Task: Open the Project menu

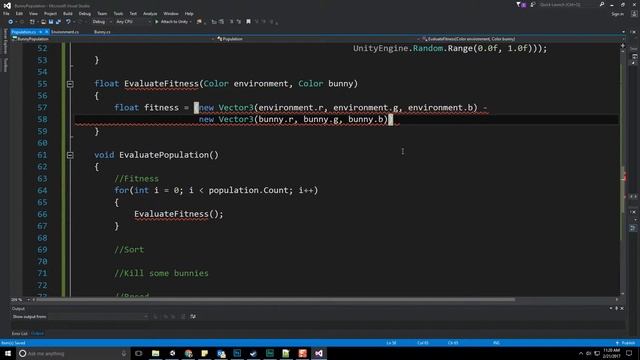Action: coord(50,13)
